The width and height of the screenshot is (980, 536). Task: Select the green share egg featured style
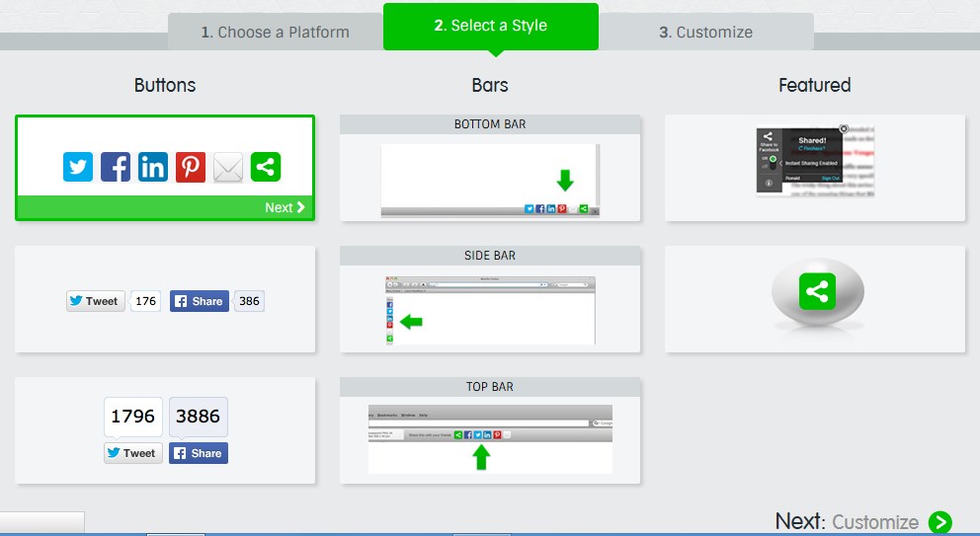[x=815, y=298]
